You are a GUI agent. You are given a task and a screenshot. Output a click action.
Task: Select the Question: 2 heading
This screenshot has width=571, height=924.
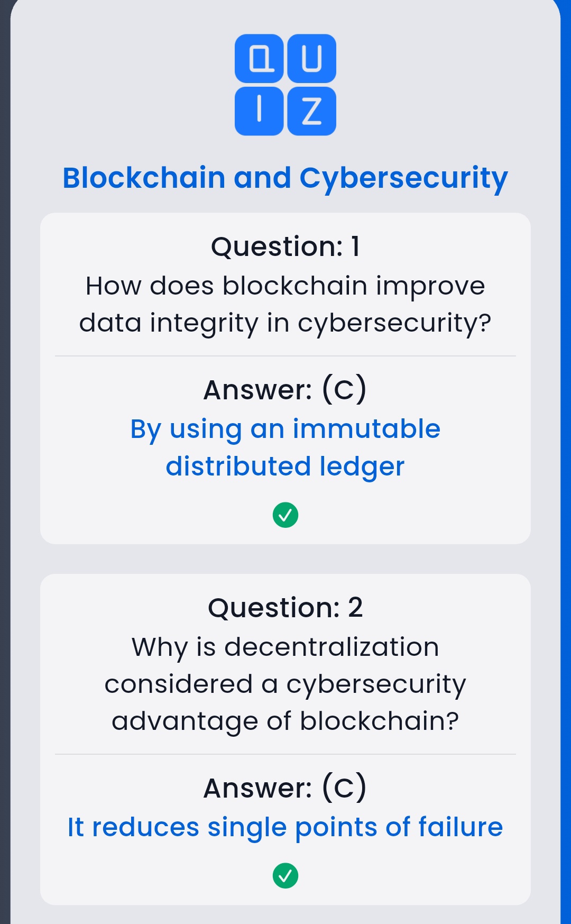tap(285, 608)
